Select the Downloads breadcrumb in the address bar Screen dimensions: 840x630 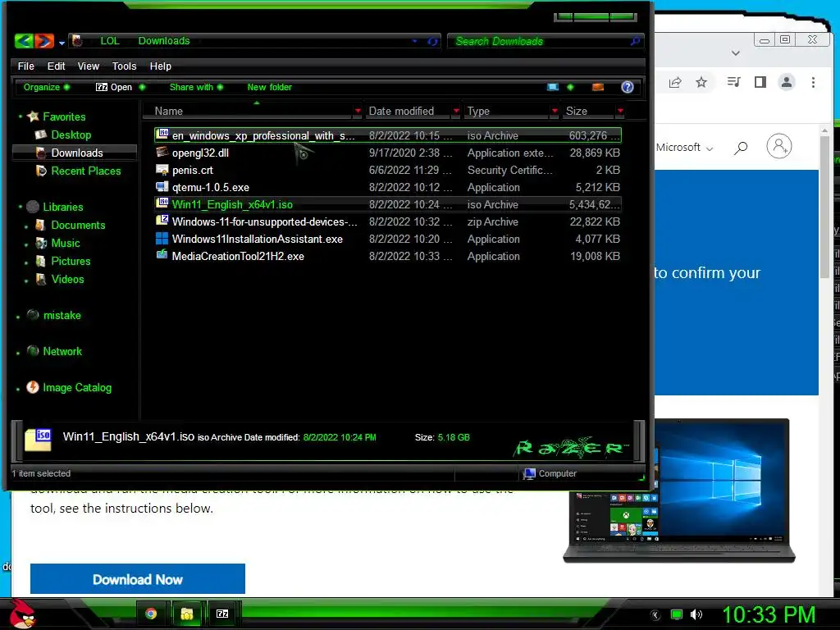pyautogui.click(x=164, y=41)
